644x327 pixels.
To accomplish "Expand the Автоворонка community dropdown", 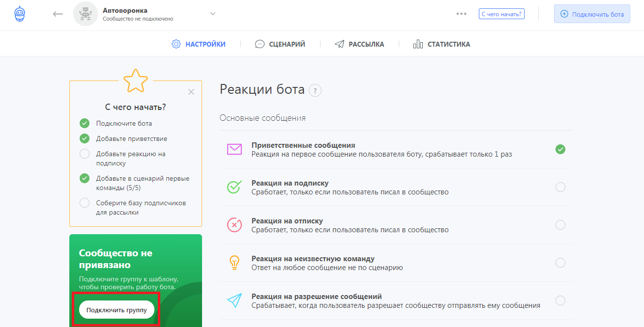I will [x=212, y=13].
